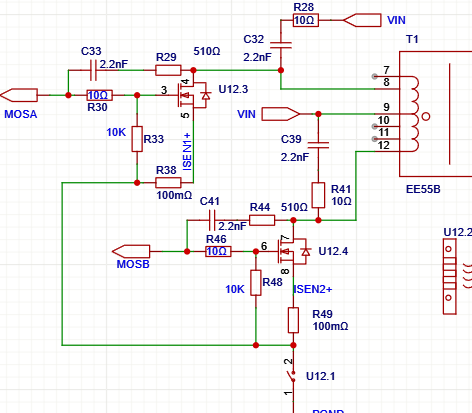472x413 pixels.
Task: Click the MOSA net port symbol
Action: click(x=19, y=95)
